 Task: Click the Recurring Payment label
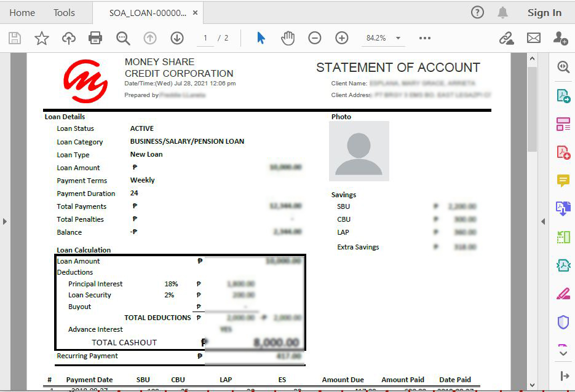87,356
